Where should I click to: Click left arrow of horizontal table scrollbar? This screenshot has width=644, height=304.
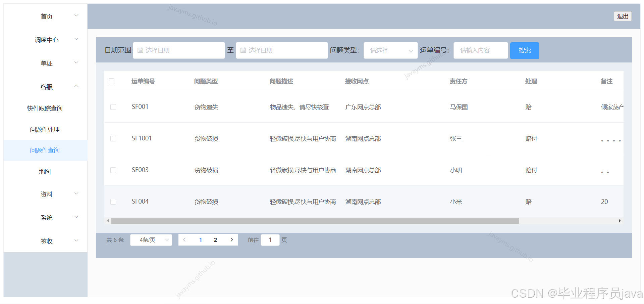[108, 221]
